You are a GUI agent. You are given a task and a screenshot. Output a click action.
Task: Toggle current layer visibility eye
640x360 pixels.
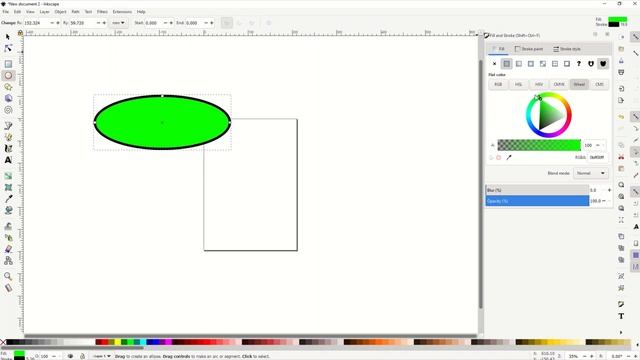70,356
